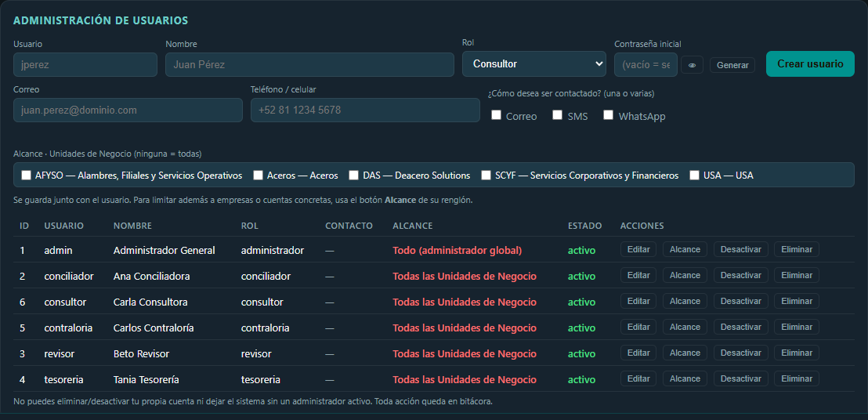This screenshot has width=868, height=420.
Task: Delete the contraloria user
Action: [797, 327]
